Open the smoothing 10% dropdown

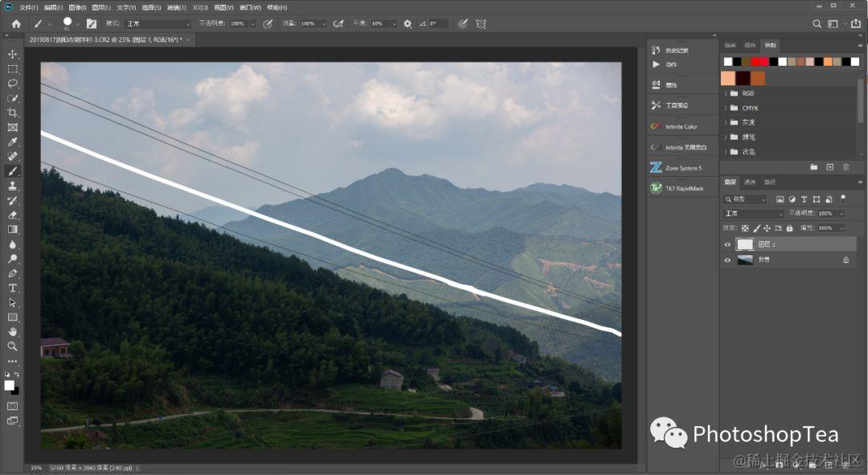coord(394,24)
